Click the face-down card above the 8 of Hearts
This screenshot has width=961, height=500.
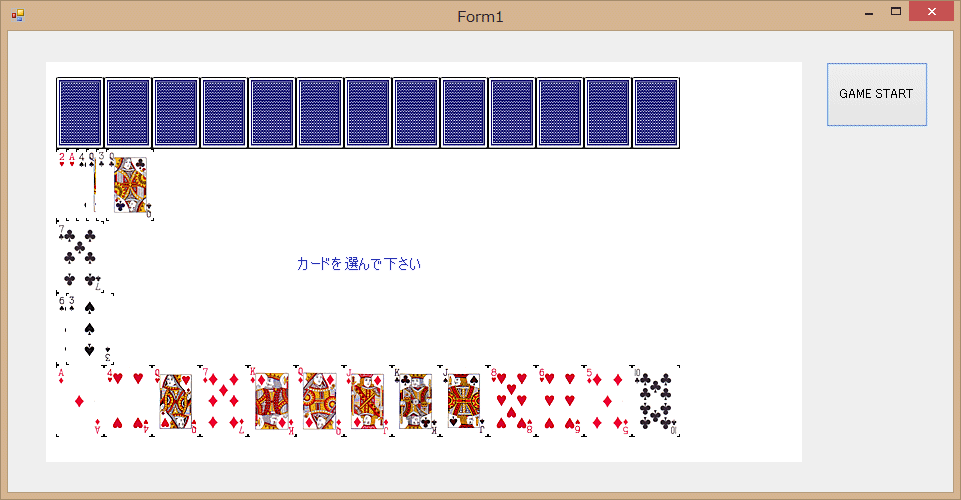click(512, 113)
